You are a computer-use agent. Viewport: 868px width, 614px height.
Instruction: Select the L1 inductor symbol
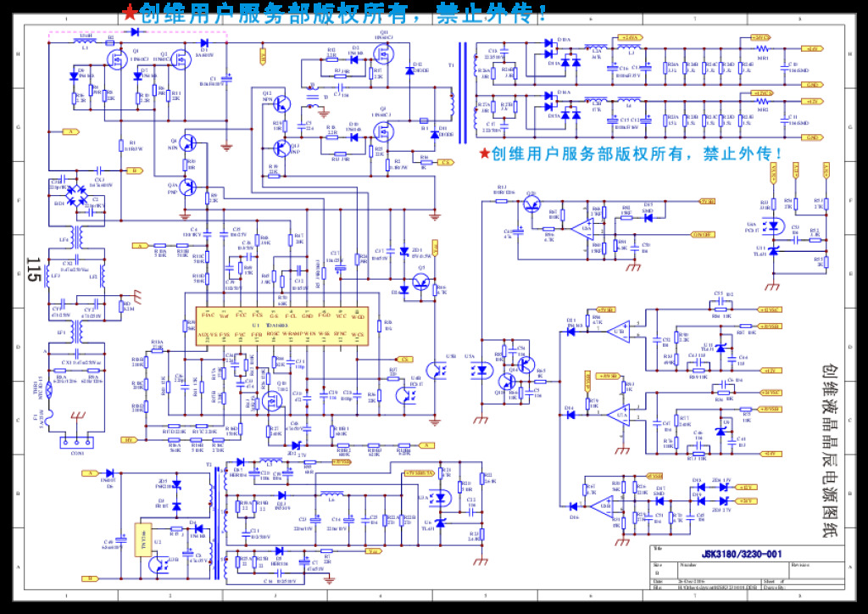85,41
